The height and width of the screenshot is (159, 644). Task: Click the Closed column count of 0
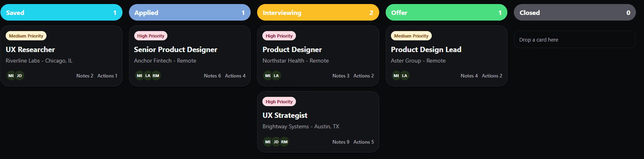click(x=628, y=13)
